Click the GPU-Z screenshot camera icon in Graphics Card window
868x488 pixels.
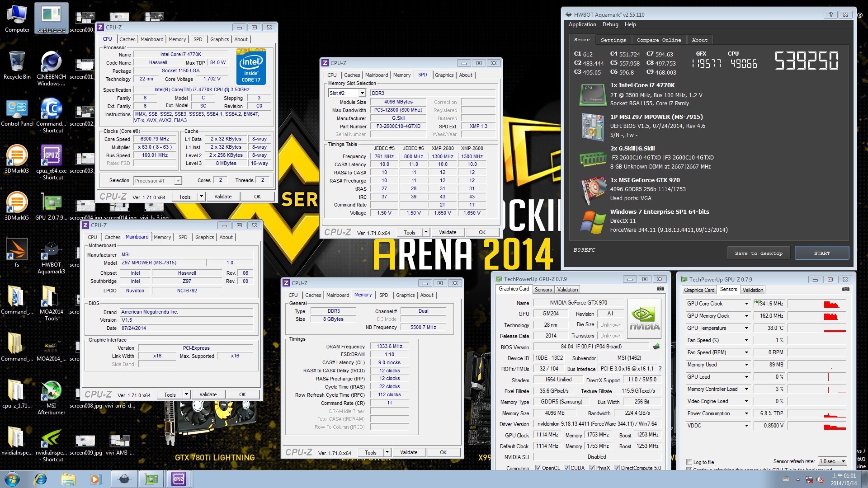tap(660, 289)
